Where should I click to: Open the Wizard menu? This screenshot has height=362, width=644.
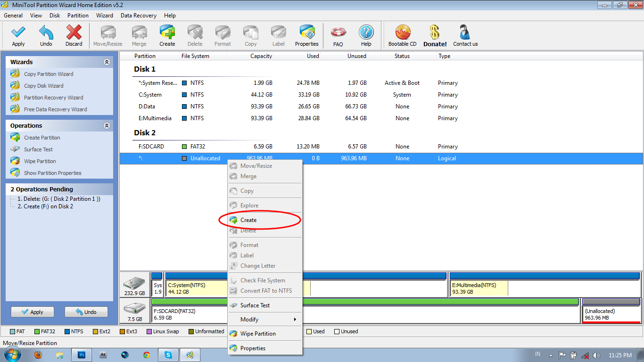(105, 16)
